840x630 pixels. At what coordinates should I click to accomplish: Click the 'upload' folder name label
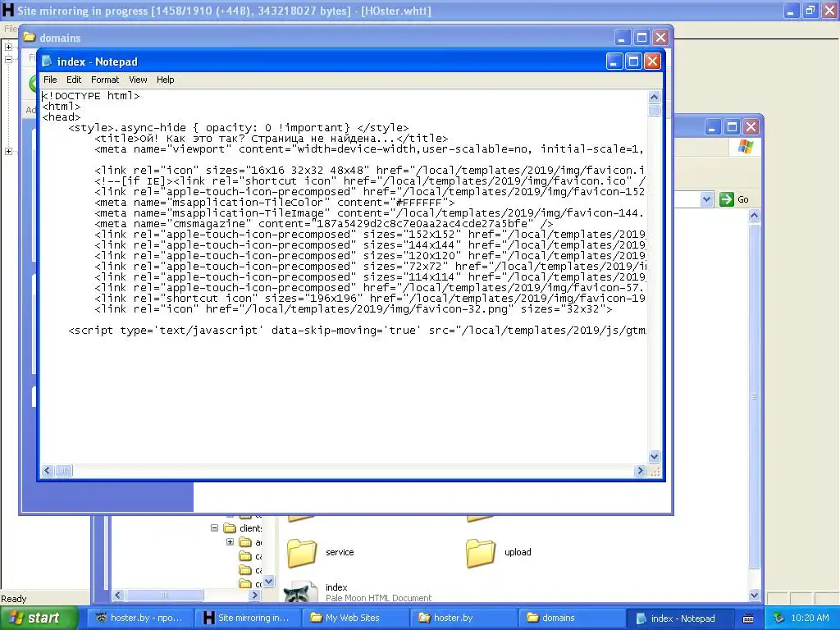(518, 552)
